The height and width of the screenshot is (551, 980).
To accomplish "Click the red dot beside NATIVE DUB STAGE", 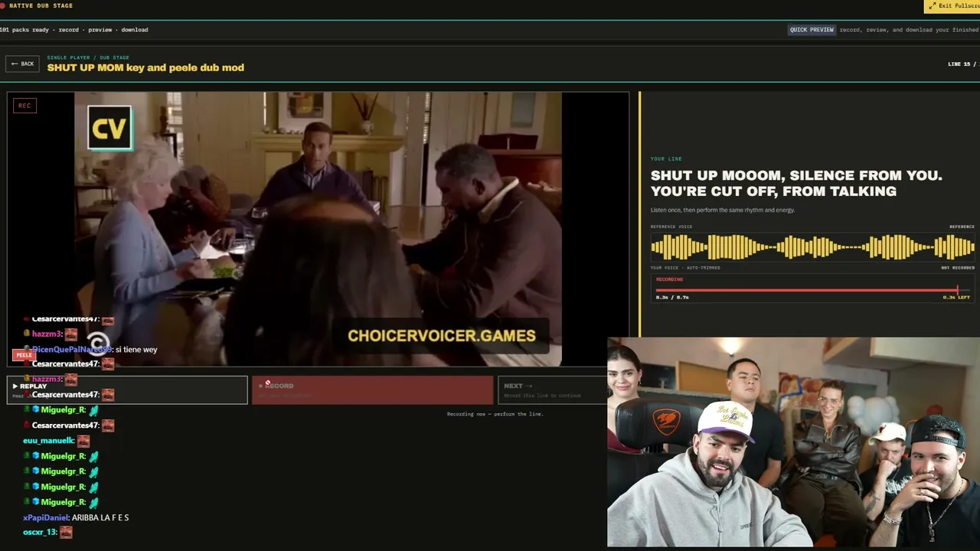I will [2, 6].
